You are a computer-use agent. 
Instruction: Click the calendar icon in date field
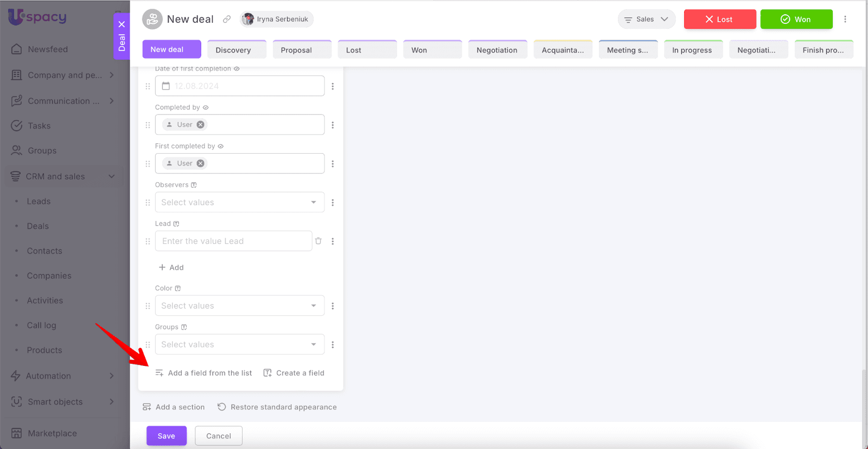166,86
